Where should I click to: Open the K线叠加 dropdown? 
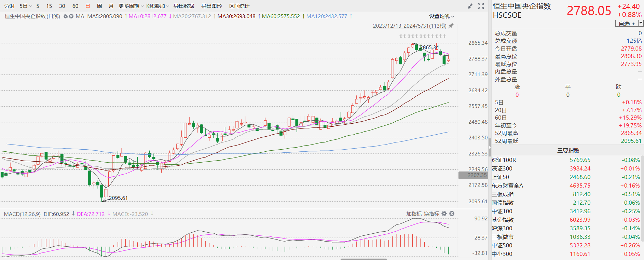coord(158,6)
